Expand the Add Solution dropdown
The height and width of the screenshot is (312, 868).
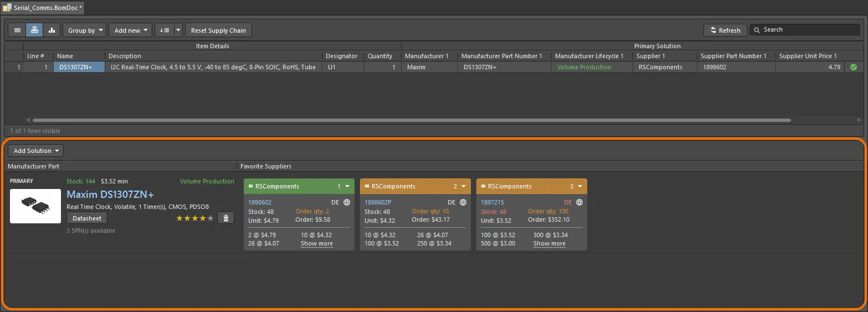tap(35, 151)
